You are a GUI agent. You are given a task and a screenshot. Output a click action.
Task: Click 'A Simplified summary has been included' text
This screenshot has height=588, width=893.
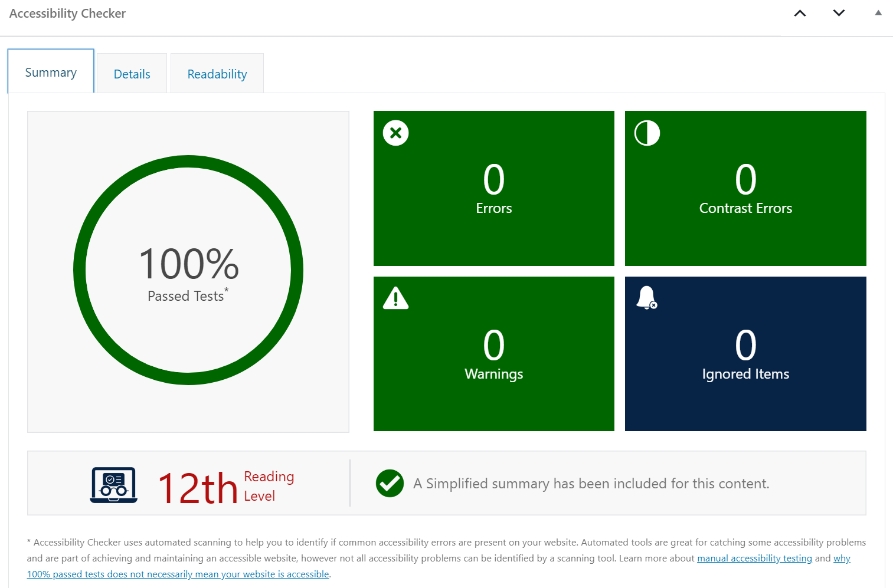tap(591, 484)
